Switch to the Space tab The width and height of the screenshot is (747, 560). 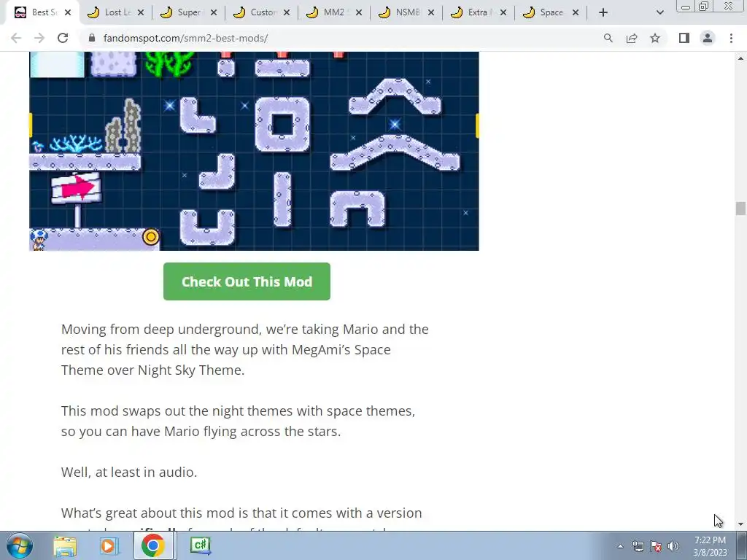(550, 12)
